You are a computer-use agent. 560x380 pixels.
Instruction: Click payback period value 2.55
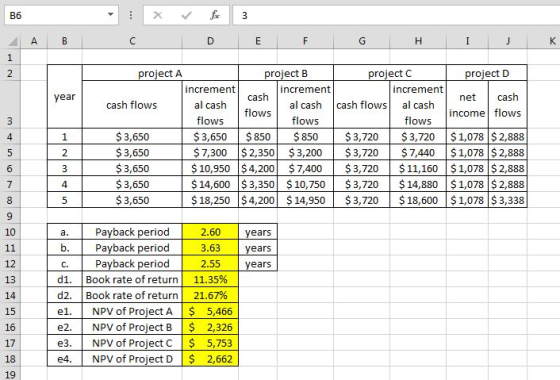coord(210,264)
